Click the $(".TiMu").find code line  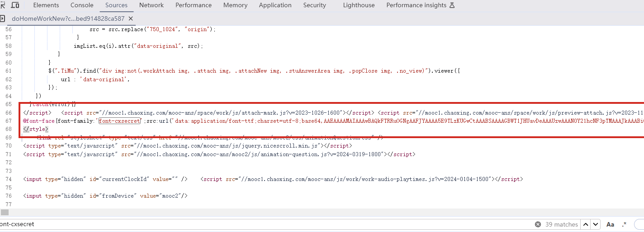(254, 71)
